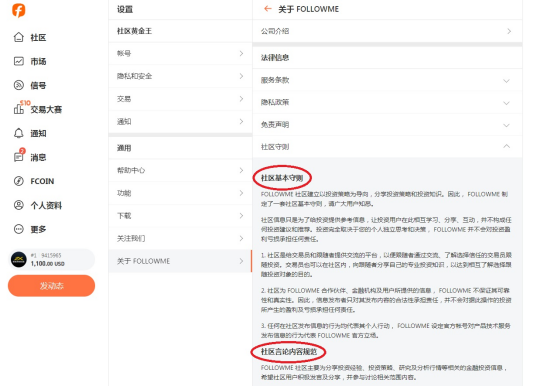
Task: Select the 关于 FOLLOWME entry text
Action: pyautogui.click(x=143, y=261)
